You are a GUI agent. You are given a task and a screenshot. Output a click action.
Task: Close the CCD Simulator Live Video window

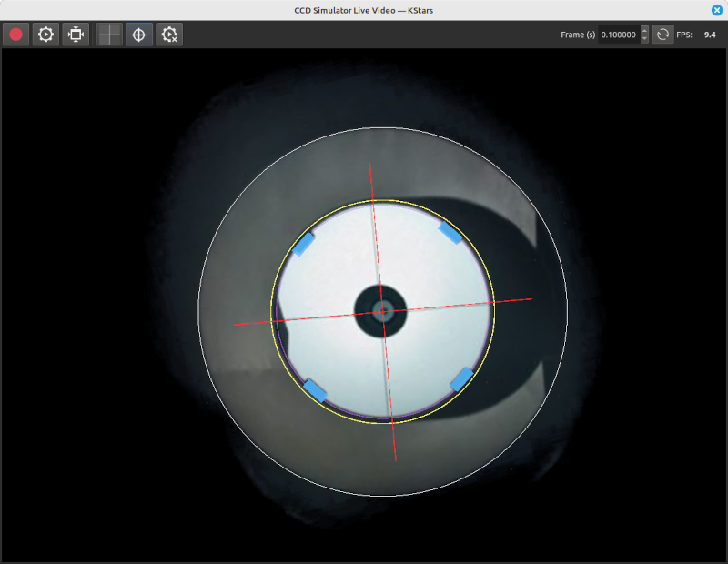point(716,9)
